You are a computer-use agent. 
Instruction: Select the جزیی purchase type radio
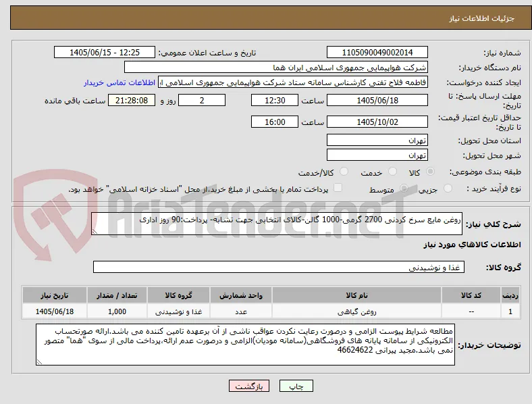pyautogui.click(x=448, y=188)
